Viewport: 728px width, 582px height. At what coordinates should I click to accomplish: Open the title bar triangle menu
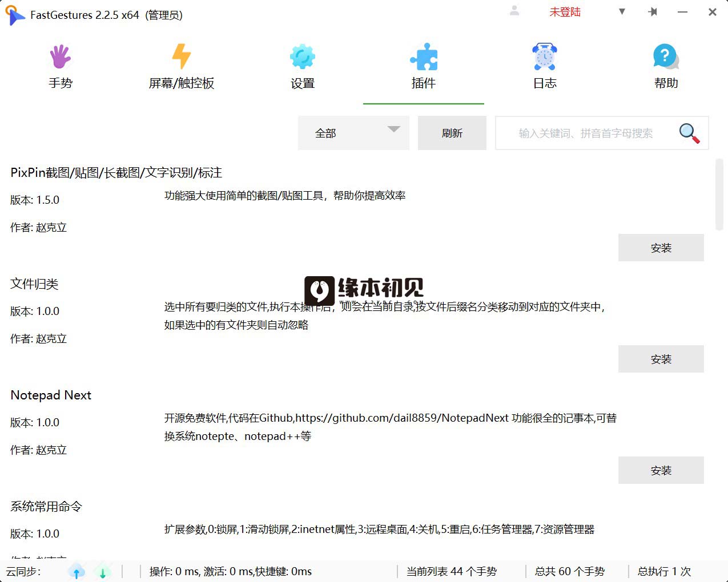coord(622,11)
